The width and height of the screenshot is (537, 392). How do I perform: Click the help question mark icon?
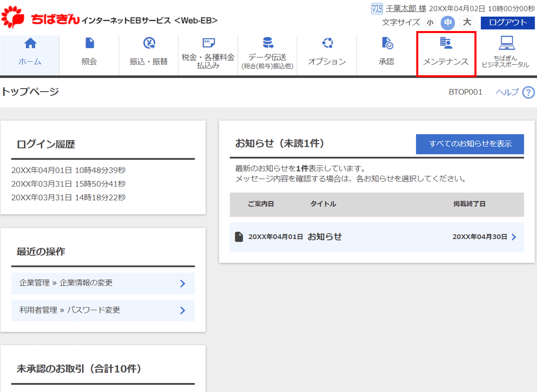[528, 92]
